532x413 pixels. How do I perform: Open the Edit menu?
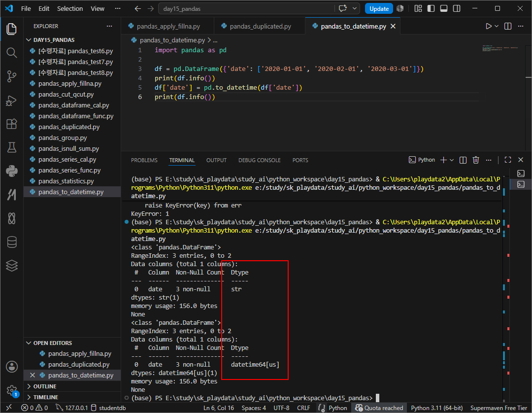point(44,8)
